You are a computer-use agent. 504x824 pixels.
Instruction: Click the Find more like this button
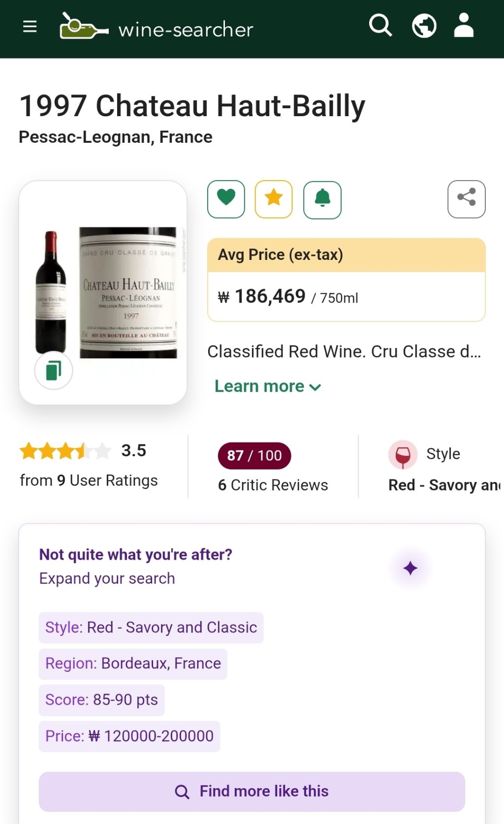pyautogui.click(x=252, y=792)
